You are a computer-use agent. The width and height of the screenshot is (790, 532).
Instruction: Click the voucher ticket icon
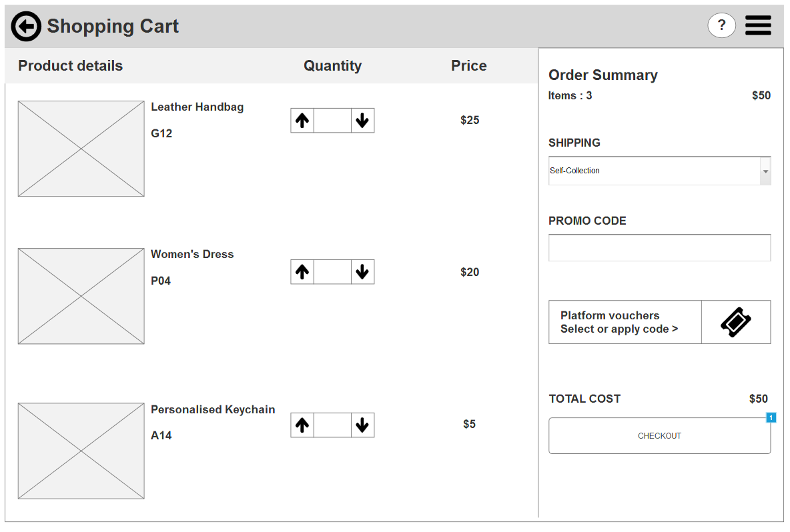pos(736,323)
